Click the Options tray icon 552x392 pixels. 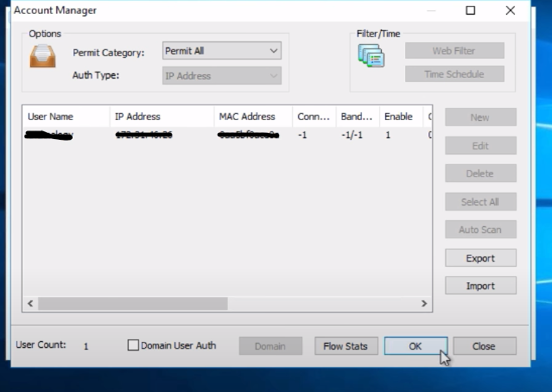pos(42,56)
